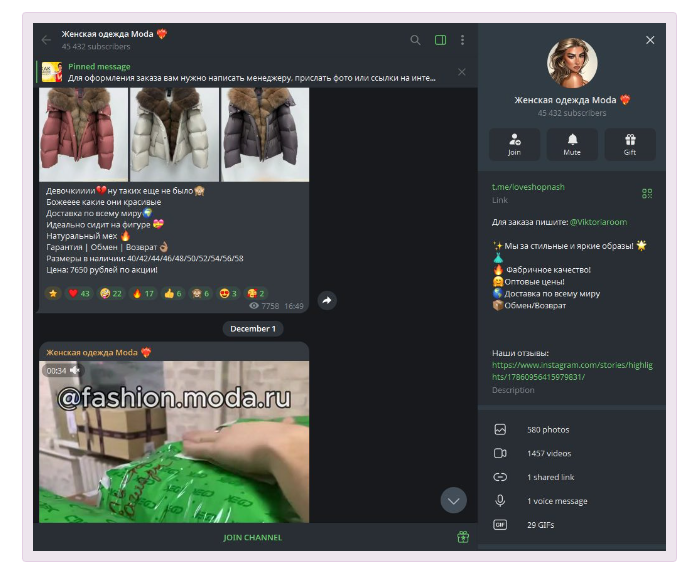Toggle the kissing-face reaction with 2
Screen dimensions: 693x572
255,294
